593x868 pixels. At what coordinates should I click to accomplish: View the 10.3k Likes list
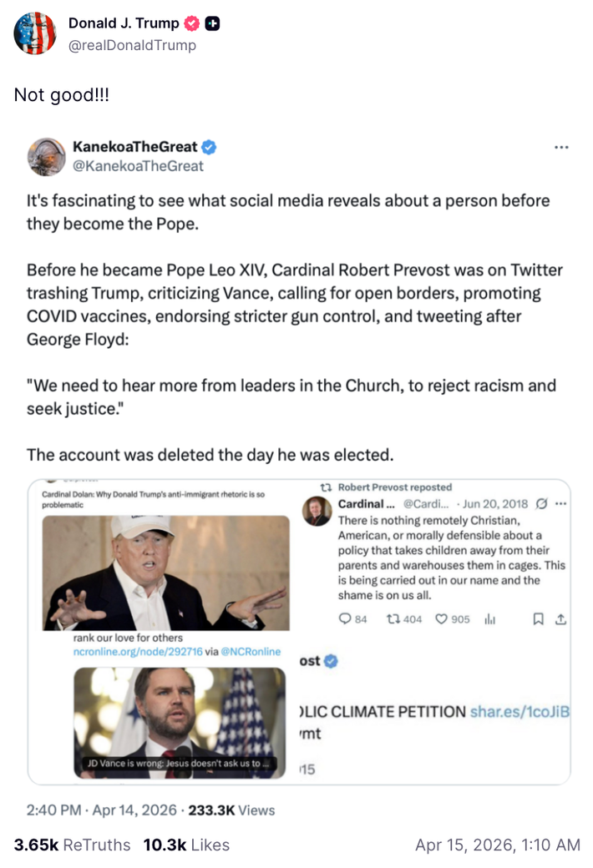click(186, 845)
